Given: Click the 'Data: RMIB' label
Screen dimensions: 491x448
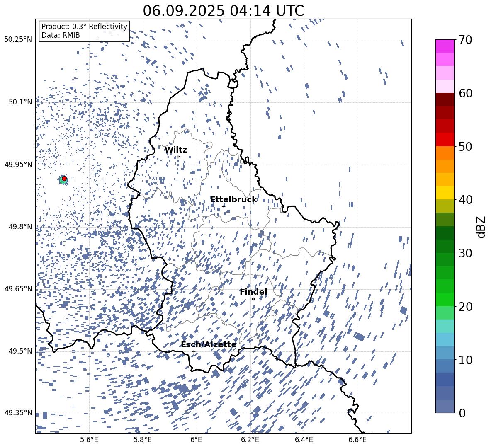Looking at the screenshot, I should (x=61, y=35).
